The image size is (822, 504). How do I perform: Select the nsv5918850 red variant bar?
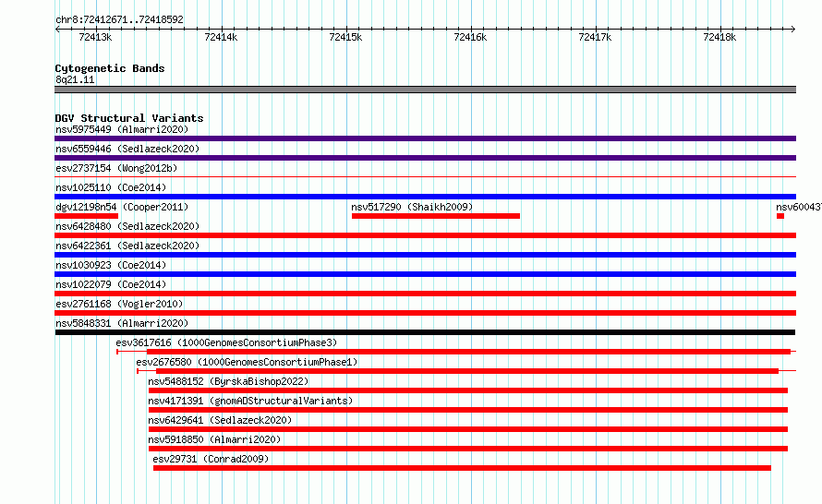pyautogui.click(x=468, y=449)
